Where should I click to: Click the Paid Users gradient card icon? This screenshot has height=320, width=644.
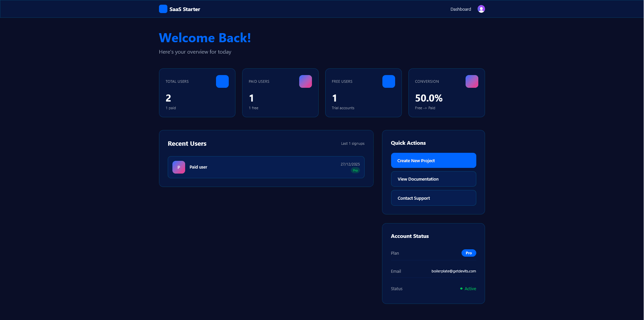click(305, 81)
